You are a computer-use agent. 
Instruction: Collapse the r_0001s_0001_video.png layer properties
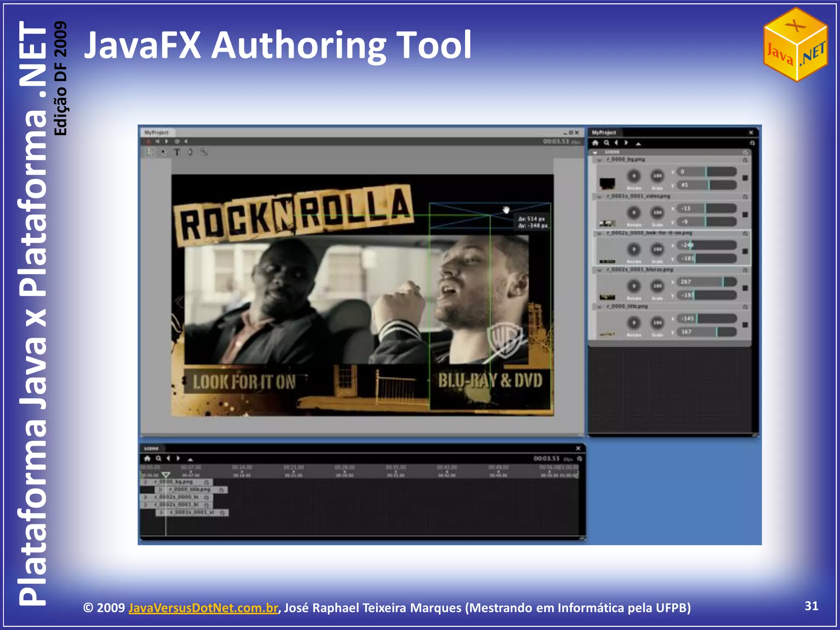coord(599,197)
